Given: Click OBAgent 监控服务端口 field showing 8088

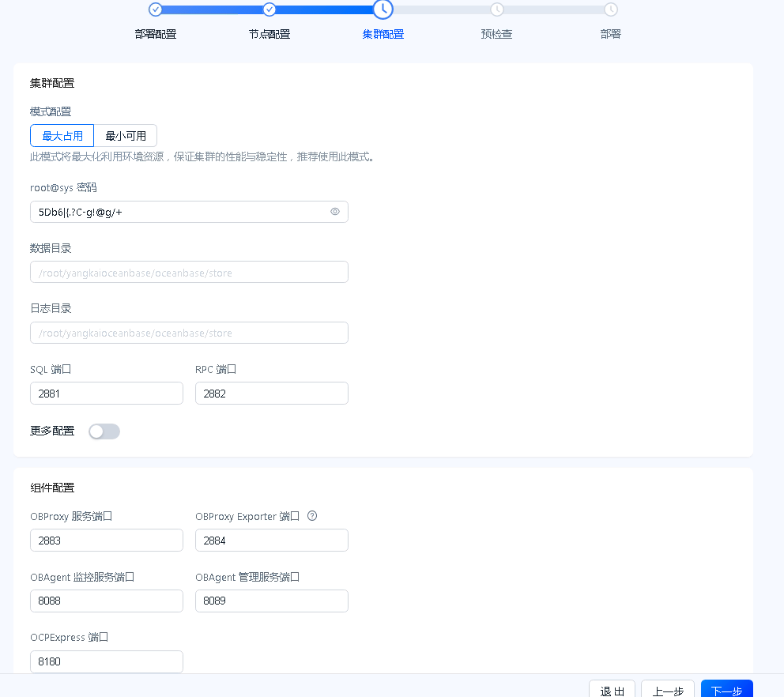Looking at the screenshot, I should click(107, 601).
